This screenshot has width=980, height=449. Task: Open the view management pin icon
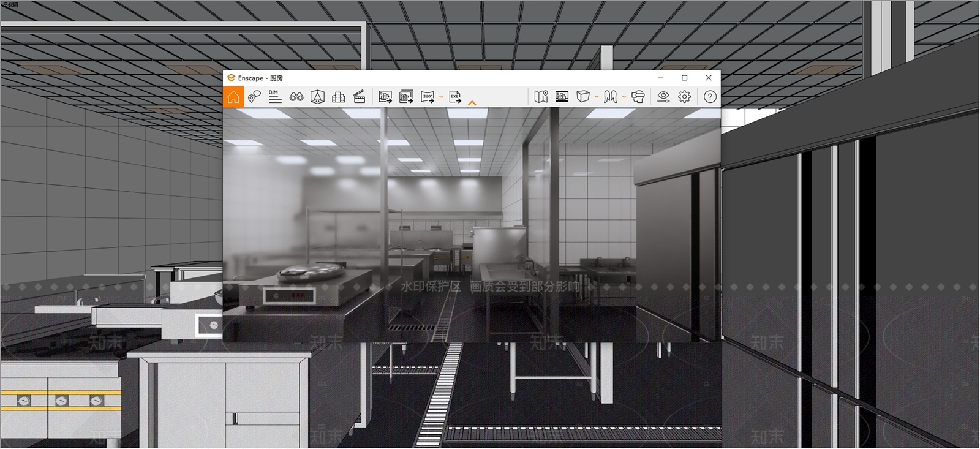[x=254, y=97]
